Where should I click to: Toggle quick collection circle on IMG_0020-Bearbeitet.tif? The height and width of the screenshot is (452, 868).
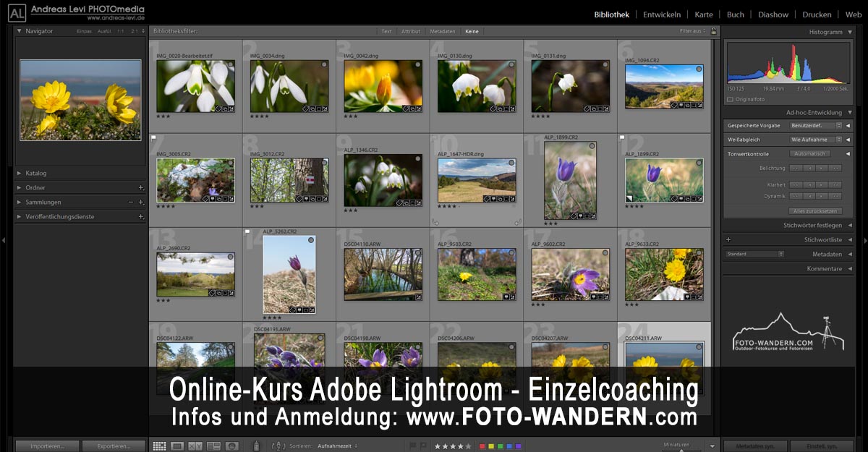pyautogui.click(x=230, y=65)
